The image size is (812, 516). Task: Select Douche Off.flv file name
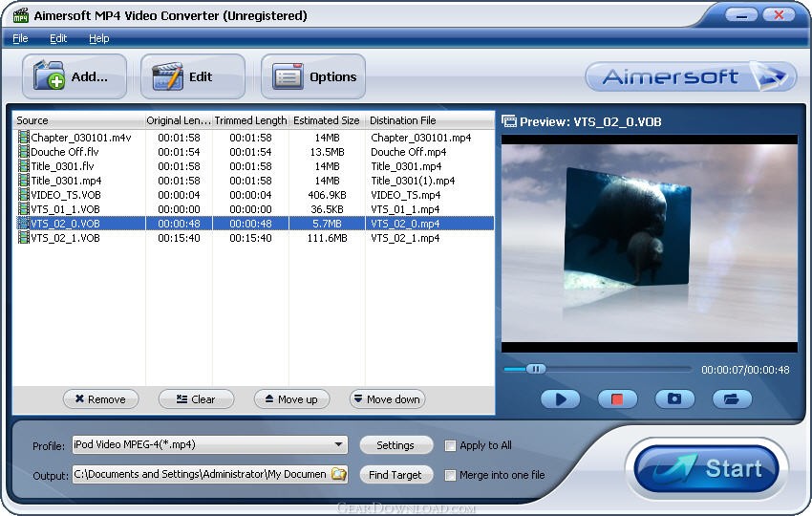(65, 152)
